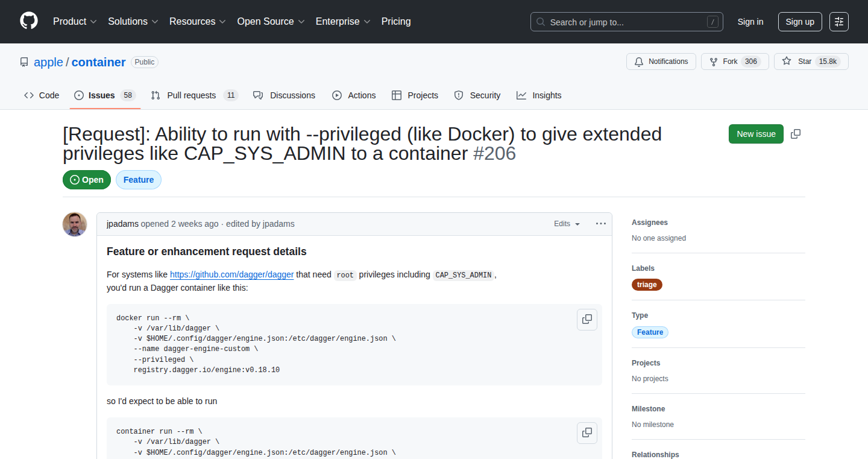Image resolution: width=868 pixels, height=459 pixels.
Task: Open the 2 weeks ago timestamp link
Action: tap(195, 224)
